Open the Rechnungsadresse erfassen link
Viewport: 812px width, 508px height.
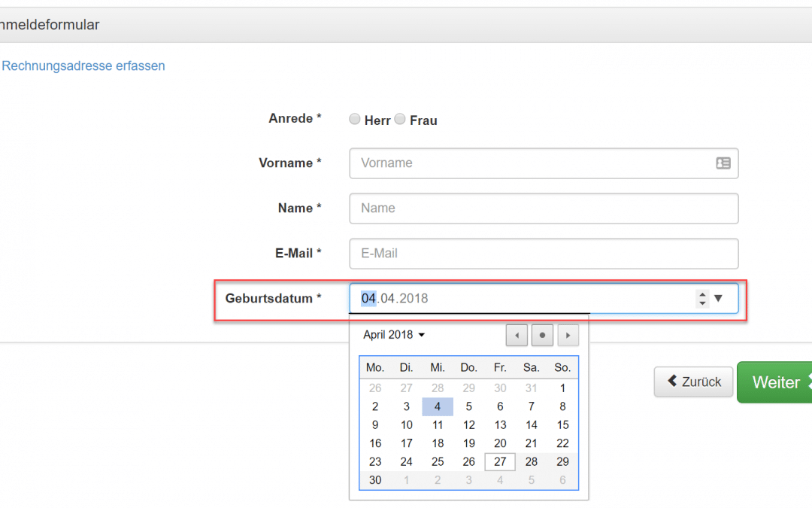pyautogui.click(x=83, y=65)
